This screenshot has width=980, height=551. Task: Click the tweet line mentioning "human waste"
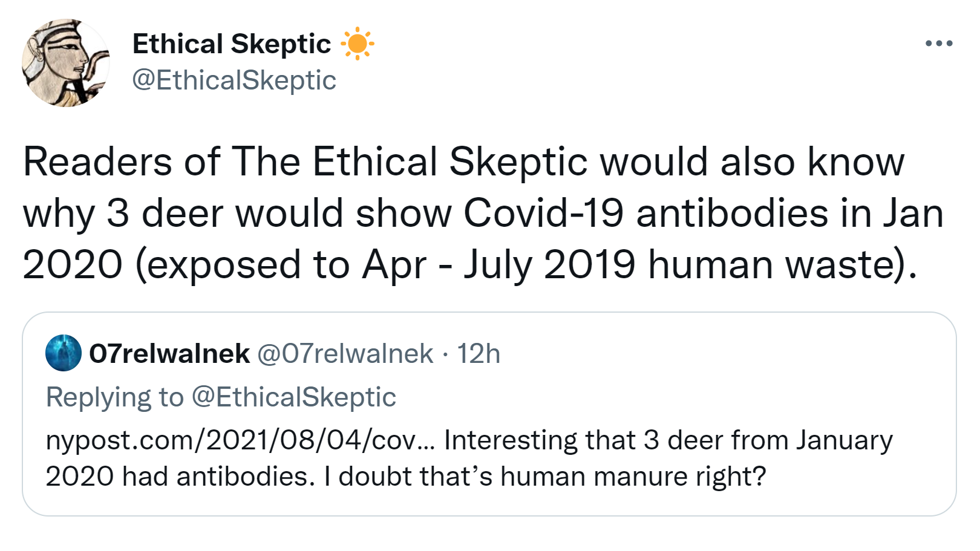coord(469,265)
